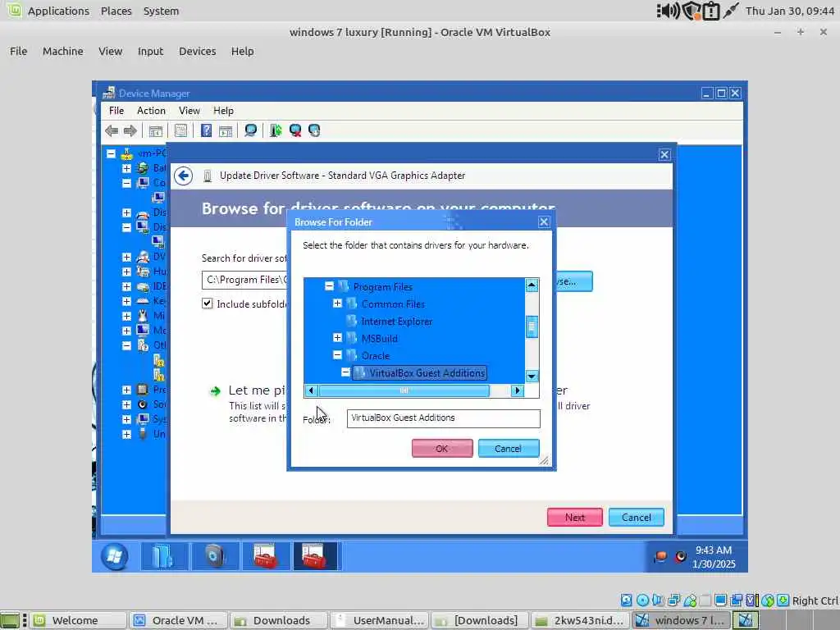The width and height of the screenshot is (840, 630).
Task: Collapse the VirtualBox Guest Additions folder node
Action: point(345,372)
